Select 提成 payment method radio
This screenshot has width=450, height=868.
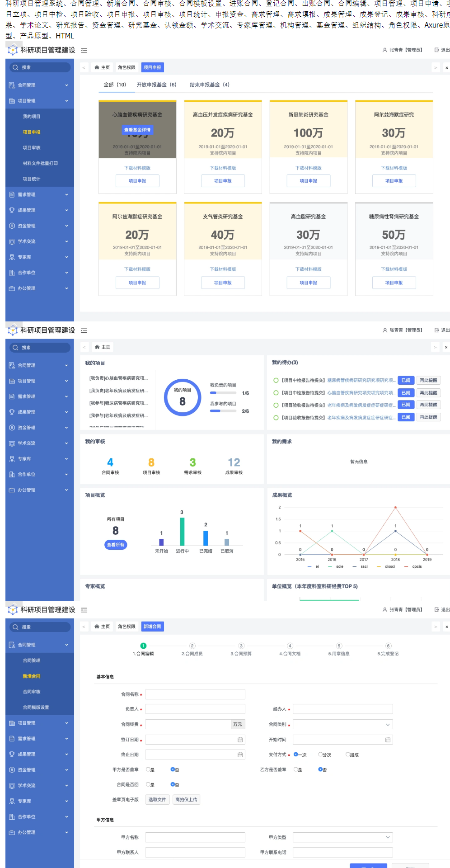[x=347, y=754]
